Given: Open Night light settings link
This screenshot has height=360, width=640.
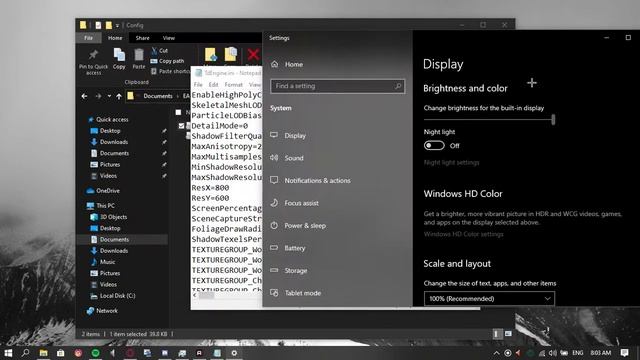Looking at the screenshot, I should 451,162.
